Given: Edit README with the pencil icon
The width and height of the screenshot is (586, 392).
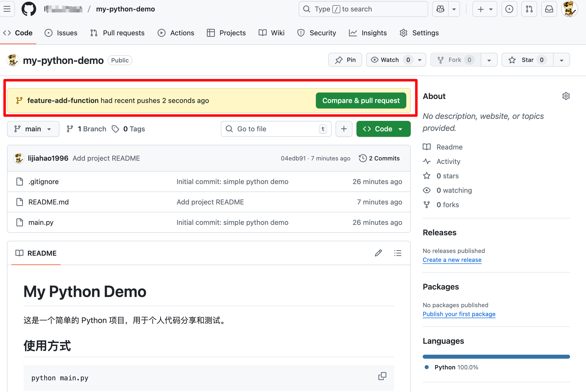Looking at the screenshot, I should [378, 253].
